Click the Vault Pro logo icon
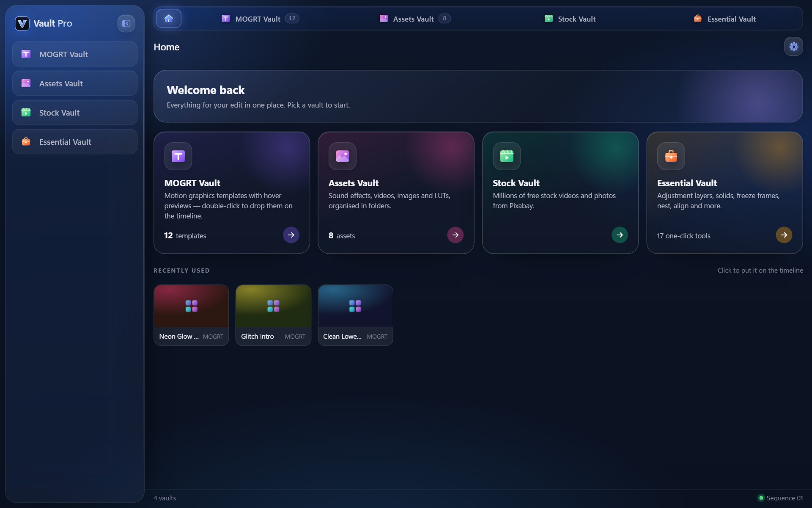812x508 pixels. click(x=22, y=23)
